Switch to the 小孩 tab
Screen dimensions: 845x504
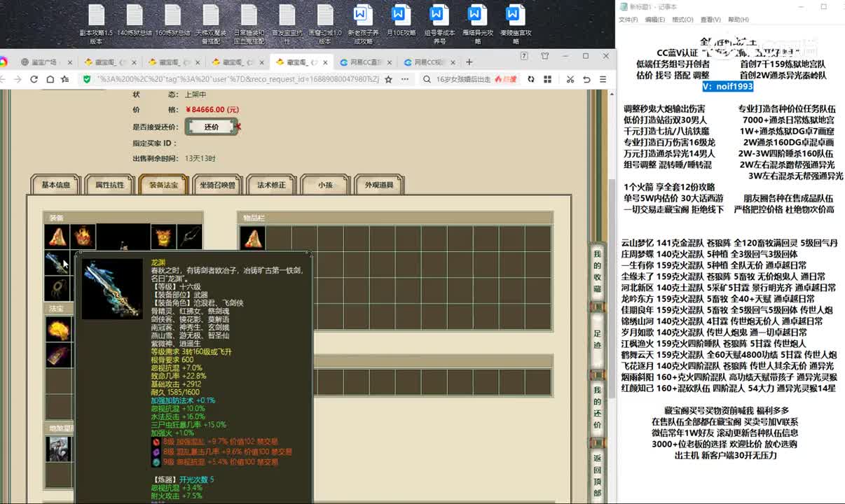point(324,185)
